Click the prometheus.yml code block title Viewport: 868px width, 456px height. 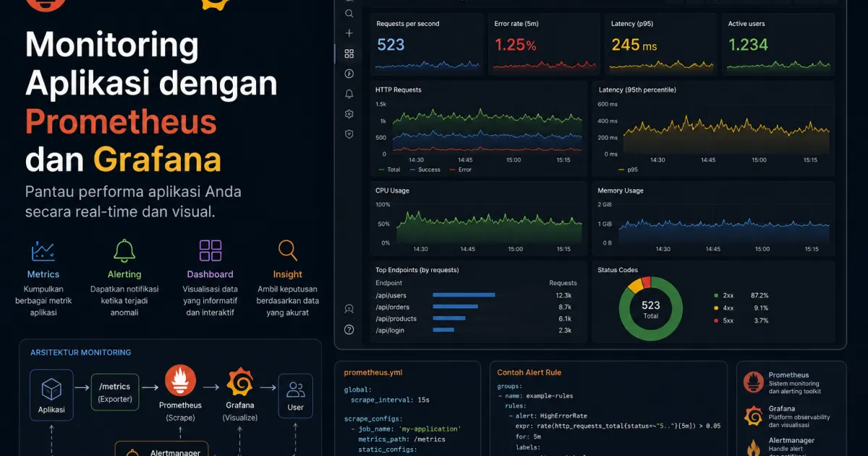tap(373, 373)
